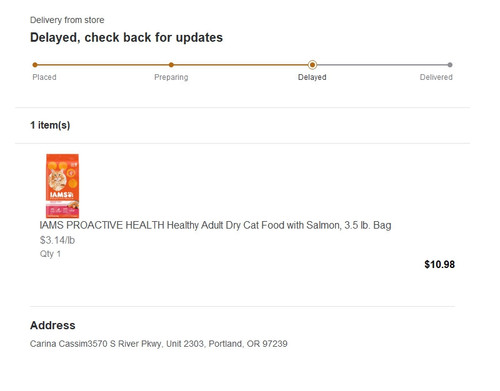Click the orange completed progress bar segment

[x=172, y=65]
